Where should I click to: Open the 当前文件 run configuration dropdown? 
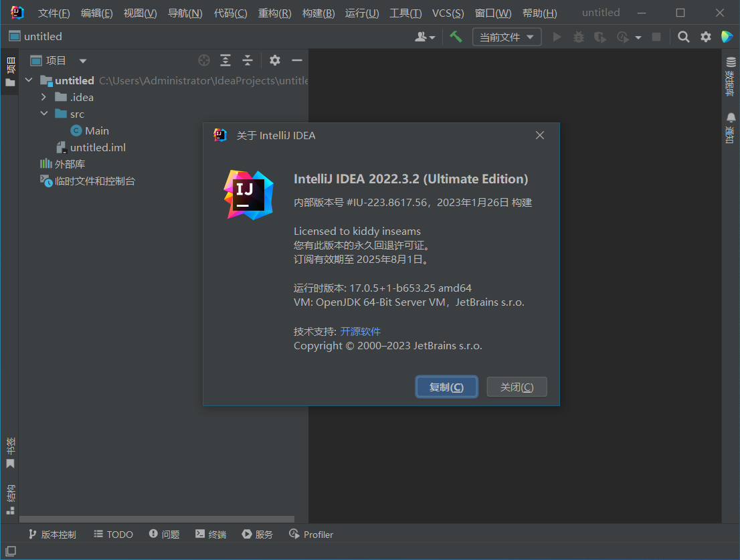[506, 37]
